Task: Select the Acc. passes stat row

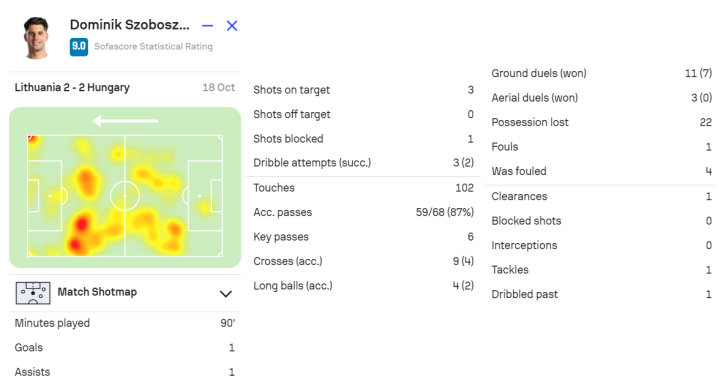Action: click(x=363, y=212)
